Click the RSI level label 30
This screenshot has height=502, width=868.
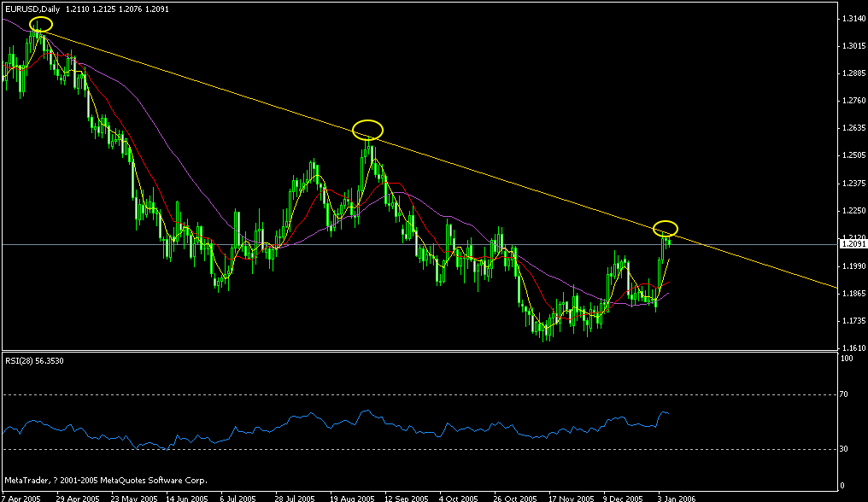844,449
